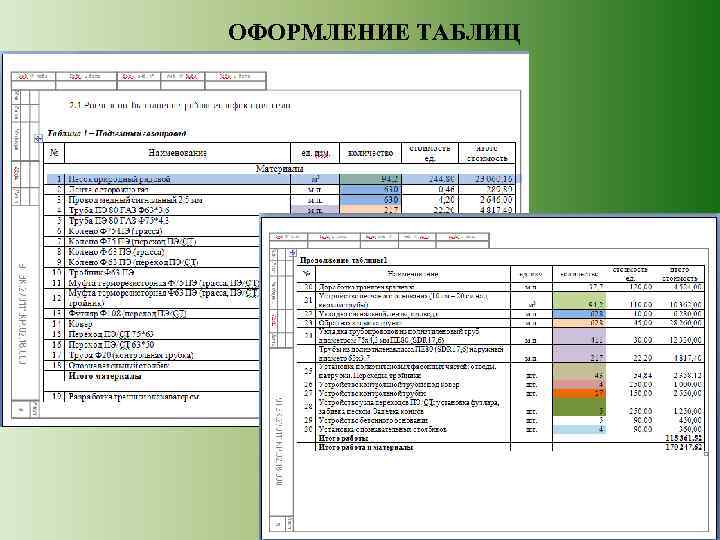
Task: Select the '№' header in the front document's table
Action: pos(307,274)
